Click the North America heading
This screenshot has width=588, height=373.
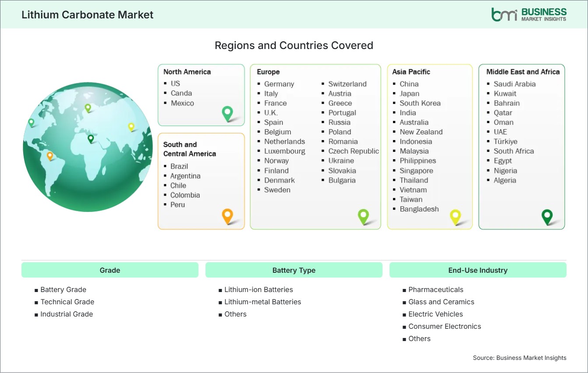point(187,72)
